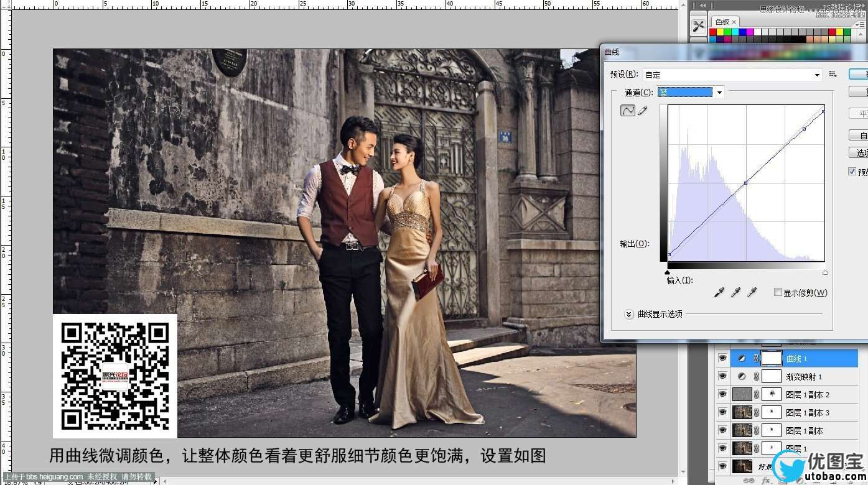Select the 图层 1 副本 3 layer

pyautogui.click(x=808, y=412)
